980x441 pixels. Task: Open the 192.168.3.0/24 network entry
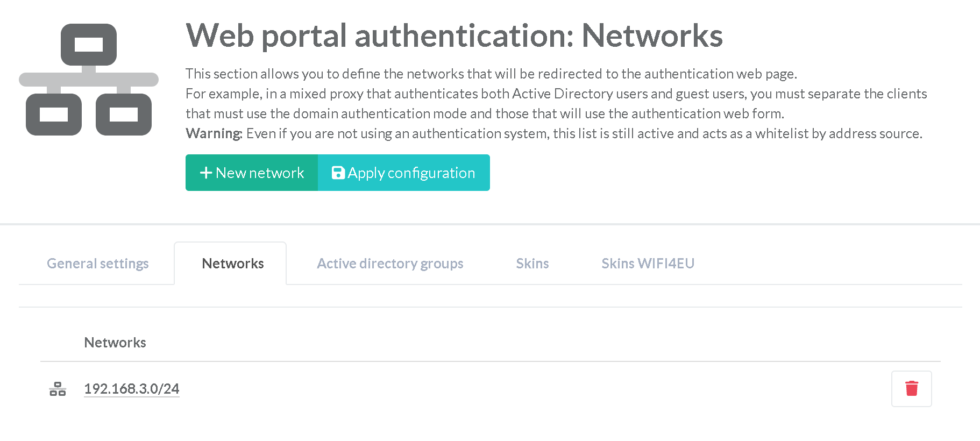click(131, 389)
